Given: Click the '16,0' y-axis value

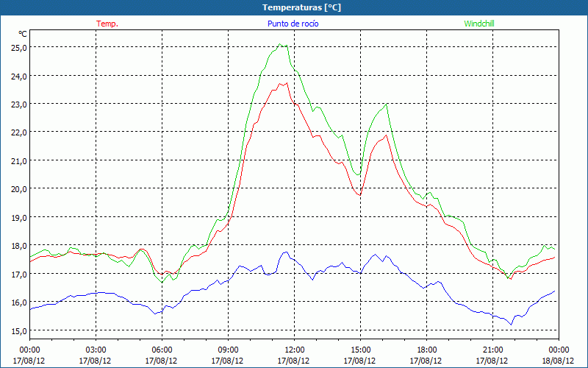Looking at the screenshot, I should pyautogui.click(x=19, y=302).
